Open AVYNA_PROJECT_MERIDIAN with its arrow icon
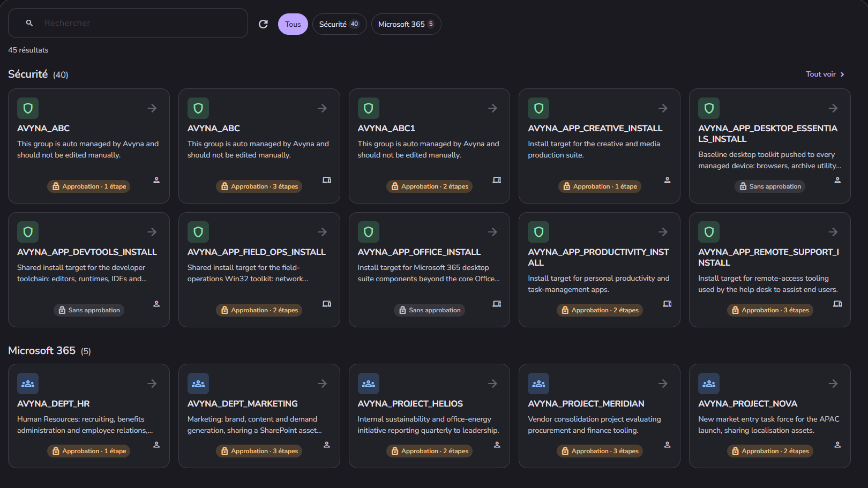Viewport: 868px width, 488px height. click(x=663, y=384)
